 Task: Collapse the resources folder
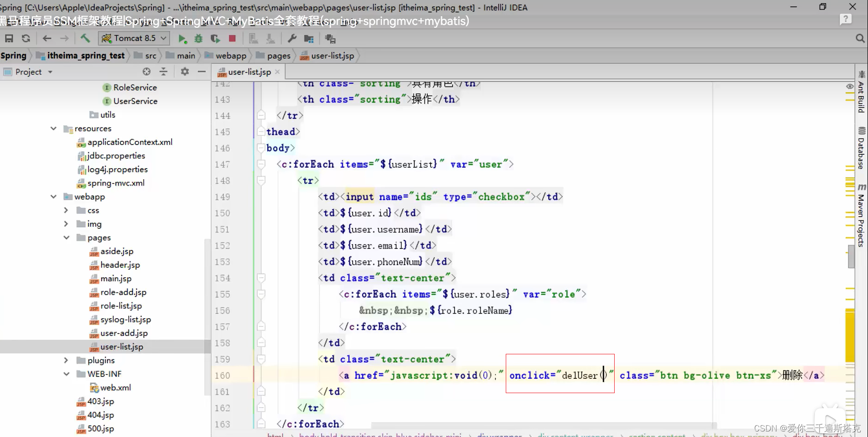[x=54, y=128]
